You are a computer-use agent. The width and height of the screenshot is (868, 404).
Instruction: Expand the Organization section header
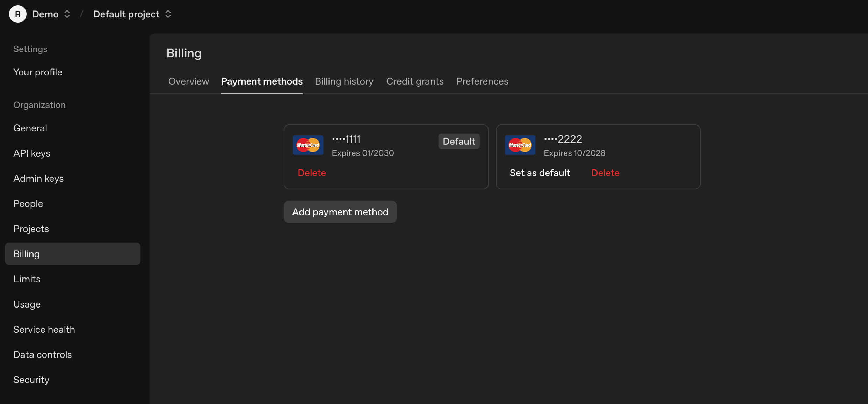point(39,105)
